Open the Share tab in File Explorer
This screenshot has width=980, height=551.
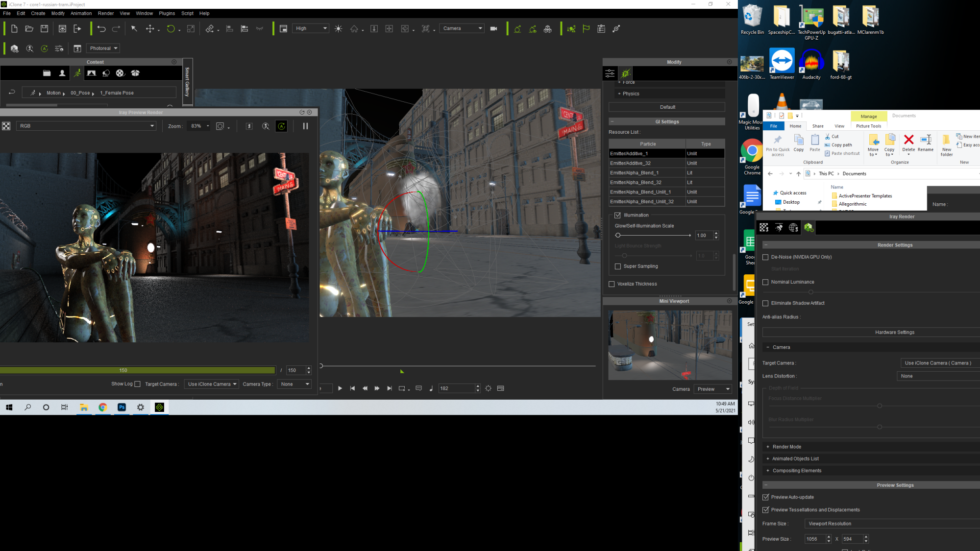coord(818,126)
